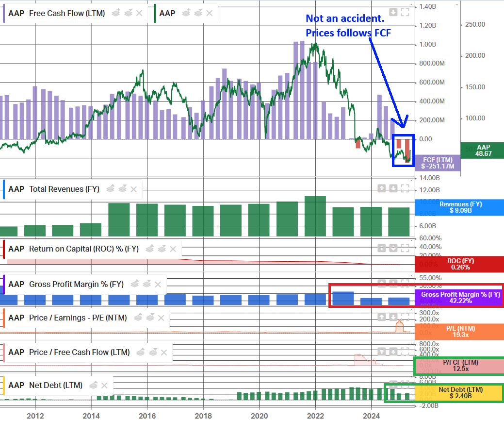Maximize the top Free Cash Flow pane
The image size is (504, 421).
click(405, 12)
